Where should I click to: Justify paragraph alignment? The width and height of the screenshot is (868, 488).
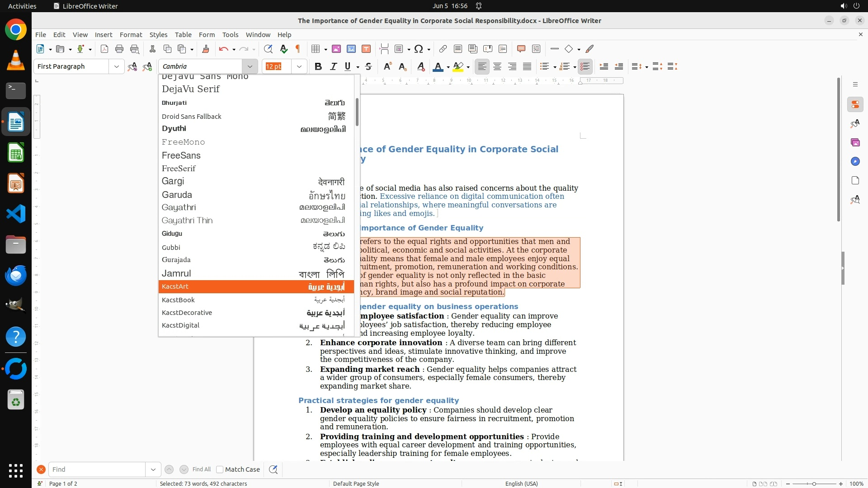coord(527,66)
